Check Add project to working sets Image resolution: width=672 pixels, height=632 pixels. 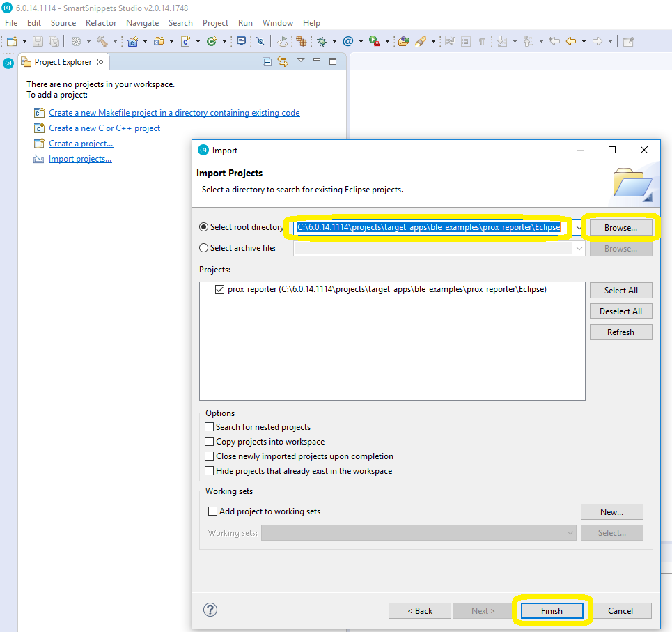coord(212,511)
